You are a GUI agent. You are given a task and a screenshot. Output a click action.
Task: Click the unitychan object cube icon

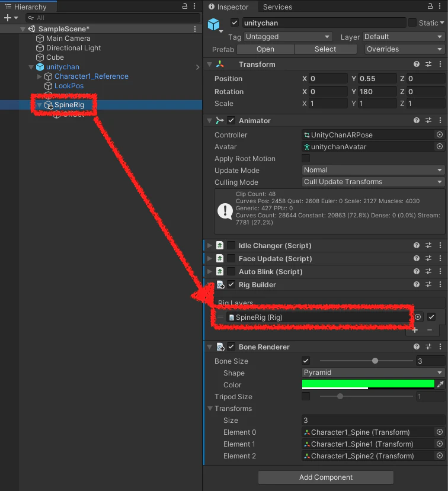point(214,24)
